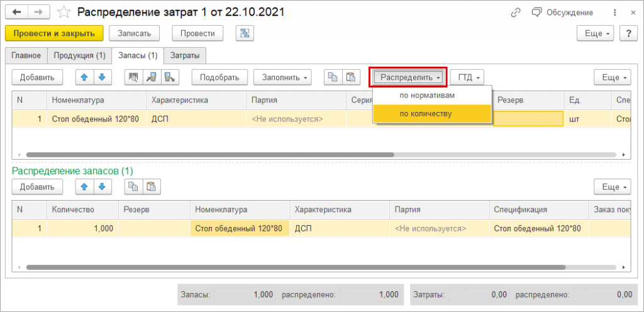This screenshot has height=312, width=644.
Task: Move the Запасы row up with the arrow
Action: pyautogui.click(x=83, y=77)
